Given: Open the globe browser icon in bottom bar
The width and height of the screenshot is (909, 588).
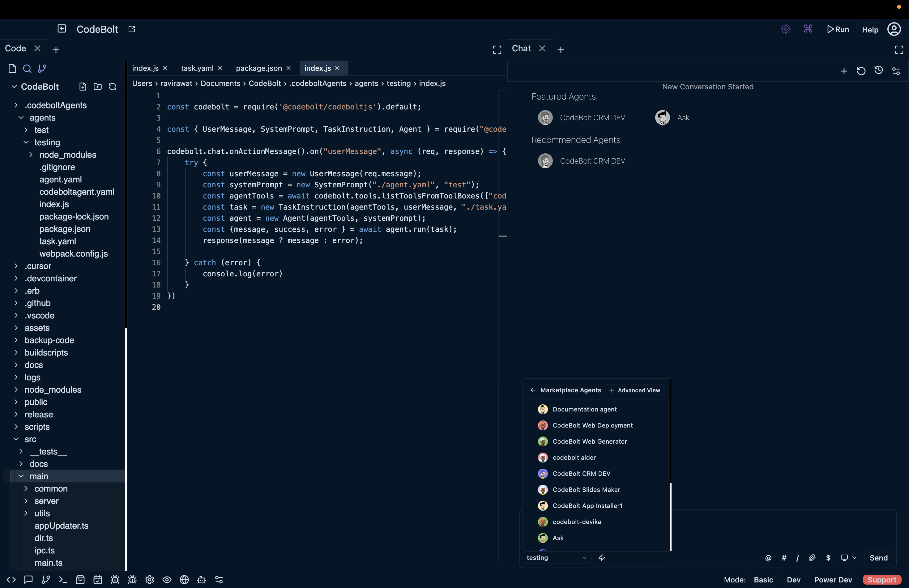Looking at the screenshot, I should point(184,580).
